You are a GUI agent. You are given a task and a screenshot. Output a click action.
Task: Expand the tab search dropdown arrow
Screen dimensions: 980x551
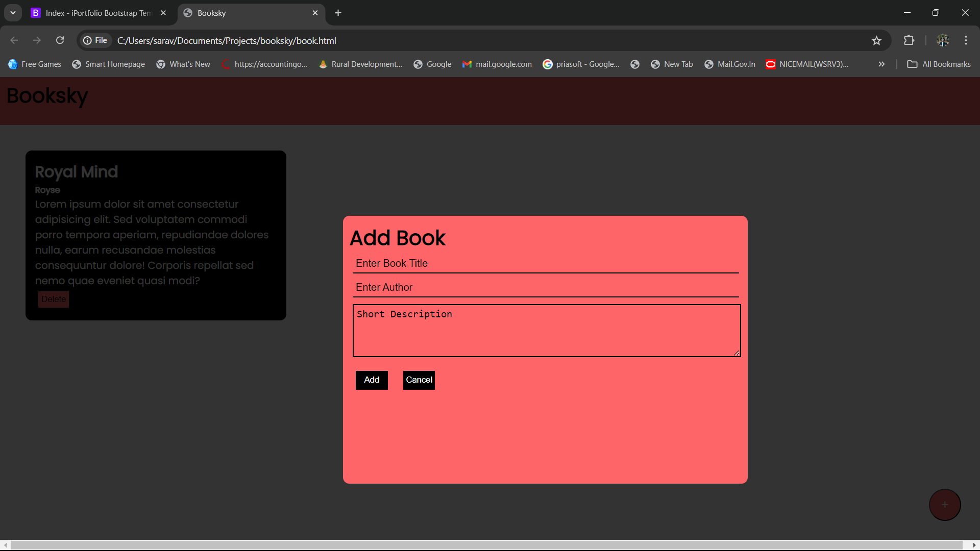[13, 13]
